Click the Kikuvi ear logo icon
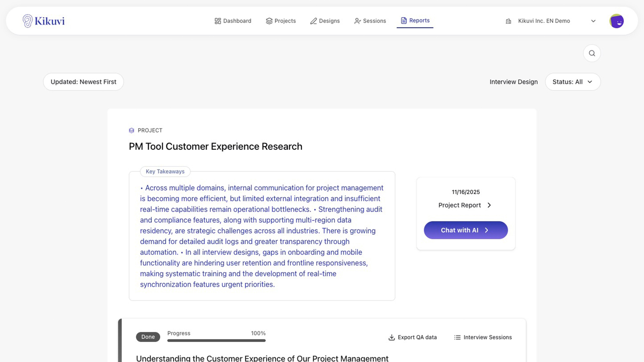Image resolution: width=644 pixels, height=362 pixels. pyautogui.click(x=27, y=21)
